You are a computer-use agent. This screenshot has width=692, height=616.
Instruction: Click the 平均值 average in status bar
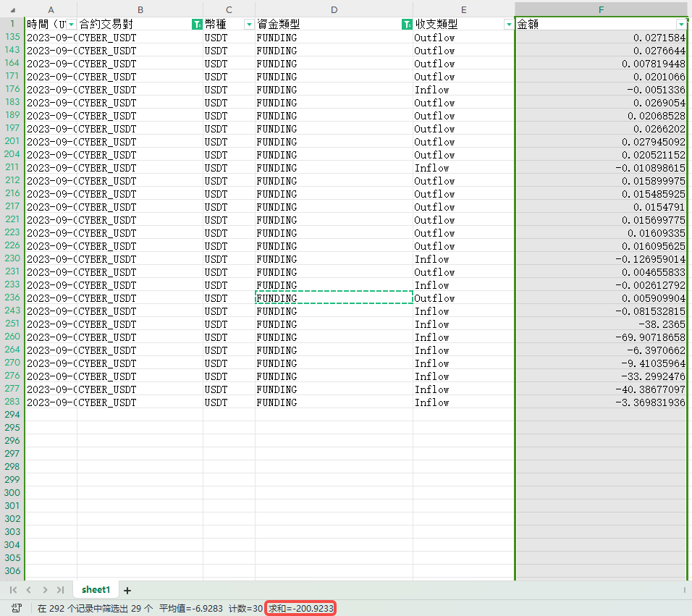point(191,608)
